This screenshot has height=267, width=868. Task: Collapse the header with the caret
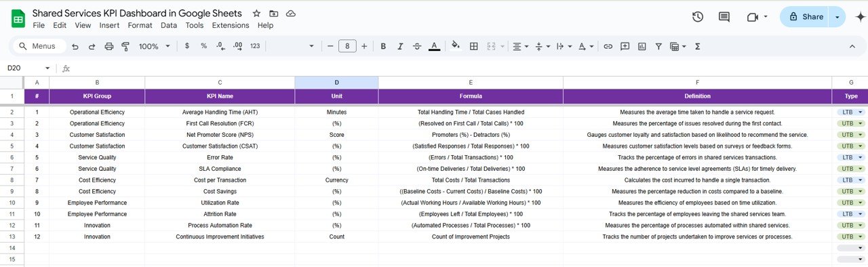852,46
